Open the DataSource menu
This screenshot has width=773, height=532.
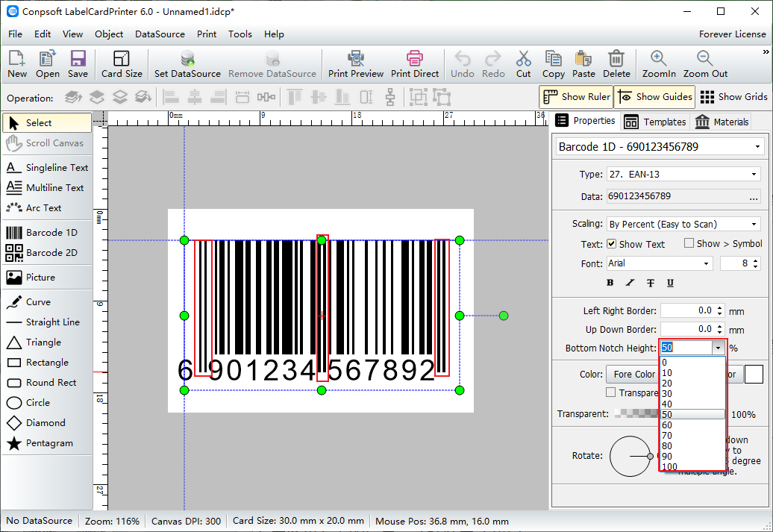(x=160, y=34)
